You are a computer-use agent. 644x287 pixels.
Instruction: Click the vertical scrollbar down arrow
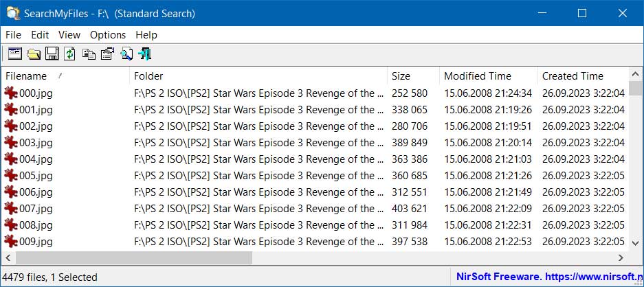(635, 242)
